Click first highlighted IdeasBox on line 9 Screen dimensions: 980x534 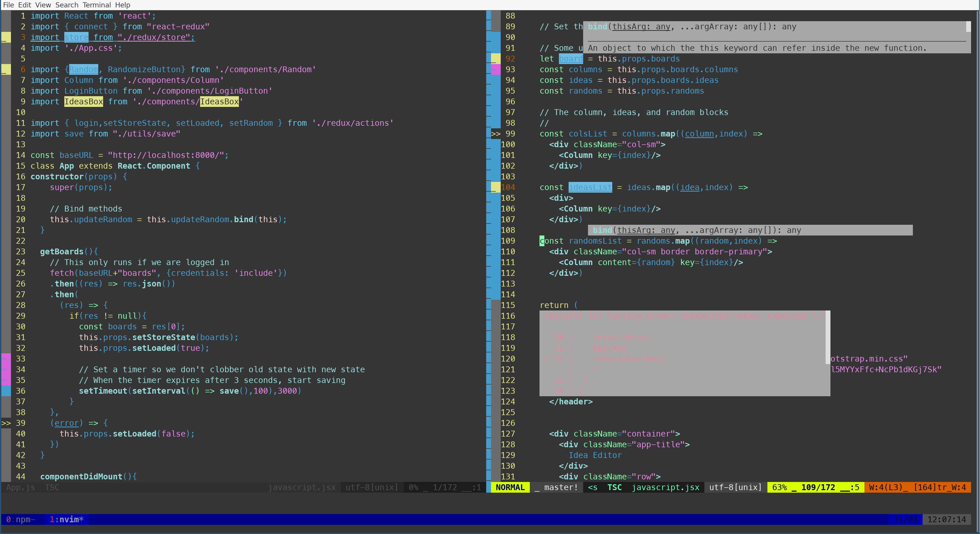[84, 102]
